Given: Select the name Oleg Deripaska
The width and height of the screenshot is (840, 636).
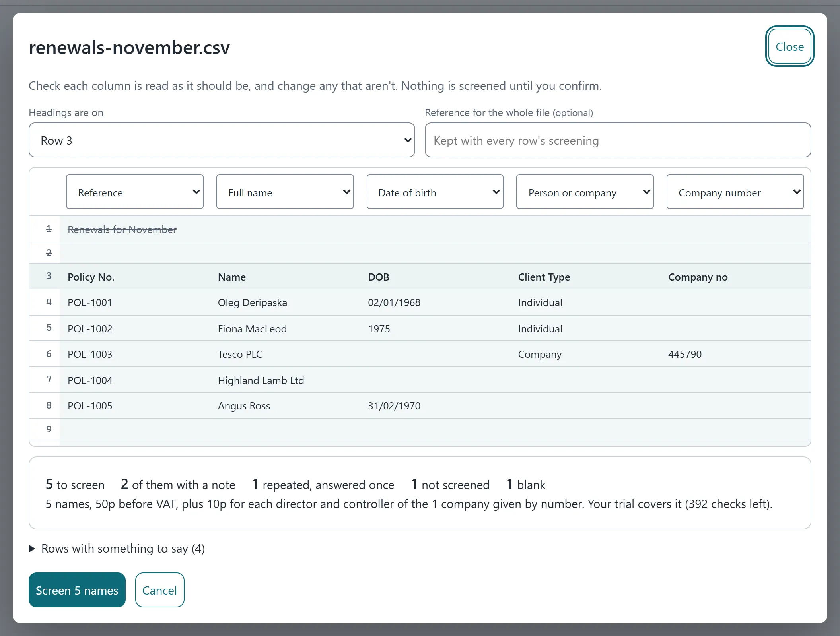Looking at the screenshot, I should coord(253,302).
